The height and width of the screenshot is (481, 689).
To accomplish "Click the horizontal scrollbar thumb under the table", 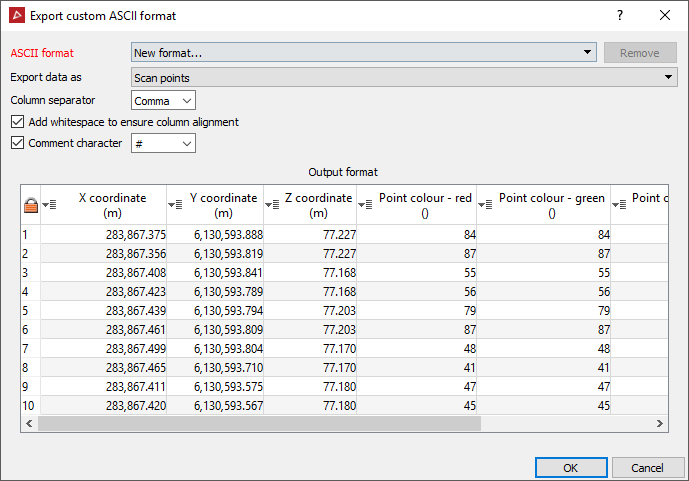I will point(260,424).
